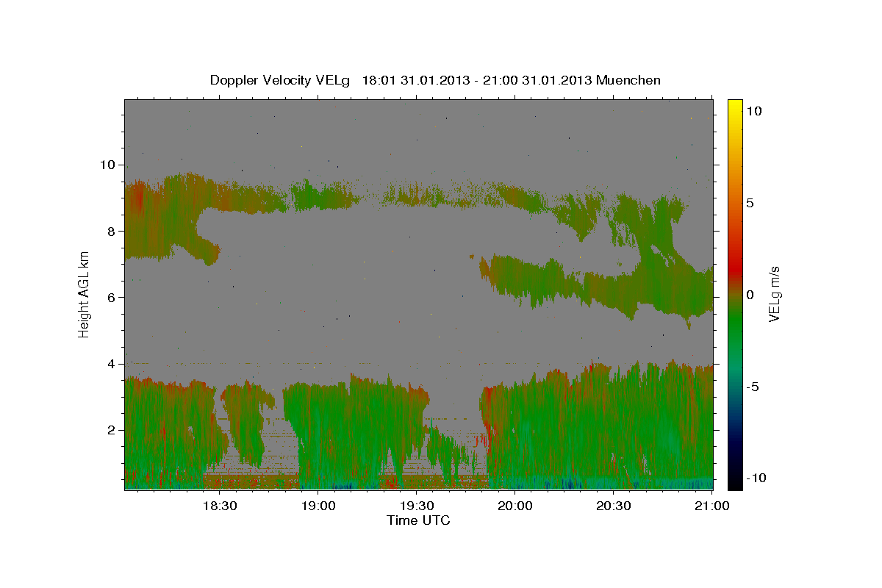This screenshot has height=588, width=882.
Task: Click the 18:30 time tick label
Action: [x=219, y=506]
